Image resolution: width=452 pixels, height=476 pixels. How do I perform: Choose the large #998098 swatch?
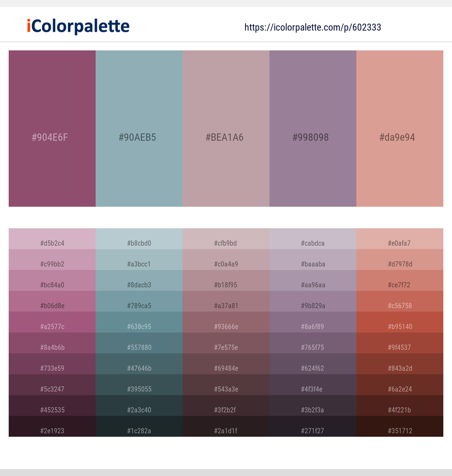pyautogui.click(x=313, y=129)
